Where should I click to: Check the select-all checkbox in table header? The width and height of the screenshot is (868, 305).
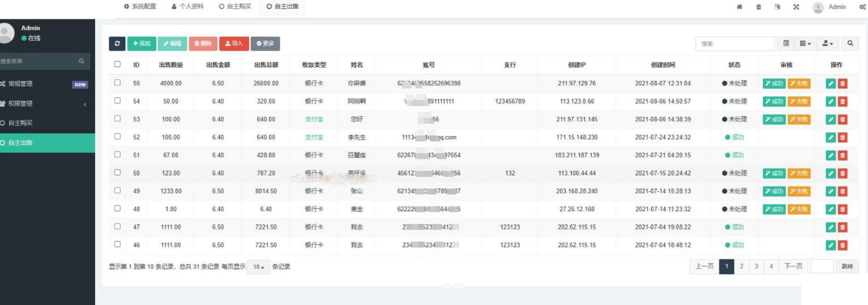pos(117,64)
